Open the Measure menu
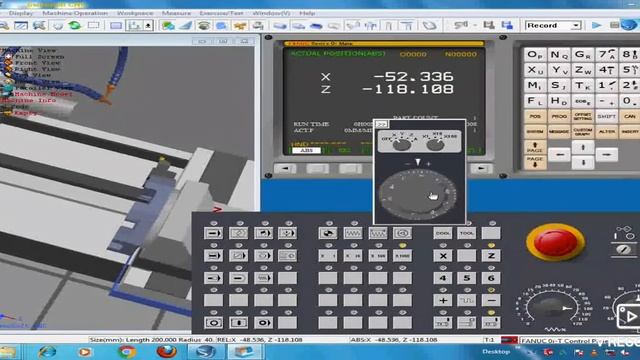Viewport: 640px width, 360px height. point(176,13)
